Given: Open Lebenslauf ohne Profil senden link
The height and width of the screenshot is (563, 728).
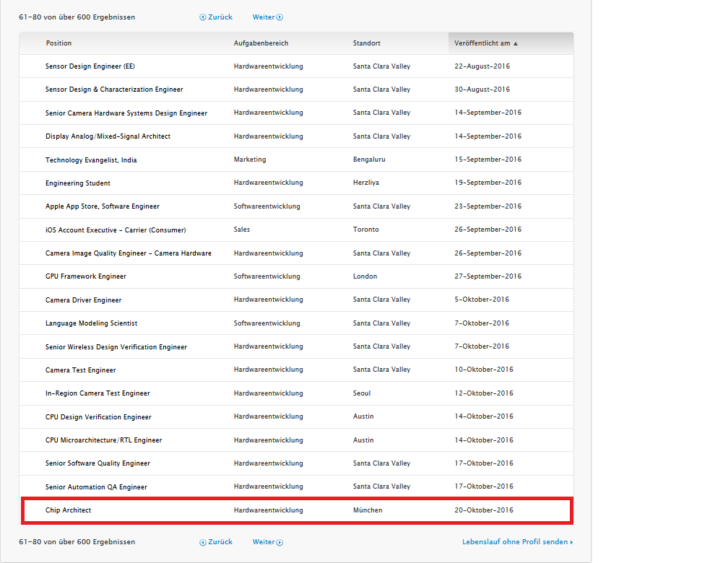Looking at the screenshot, I should [517, 542].
